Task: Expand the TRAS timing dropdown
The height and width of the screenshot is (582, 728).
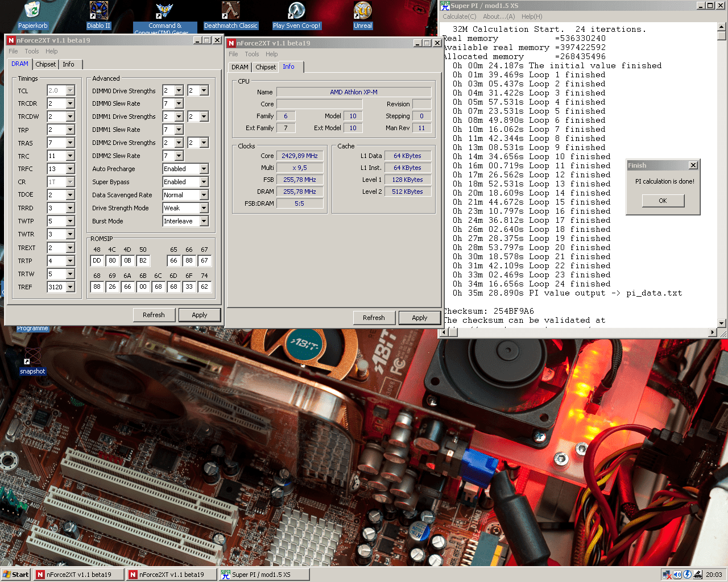Action: (70, 143)
